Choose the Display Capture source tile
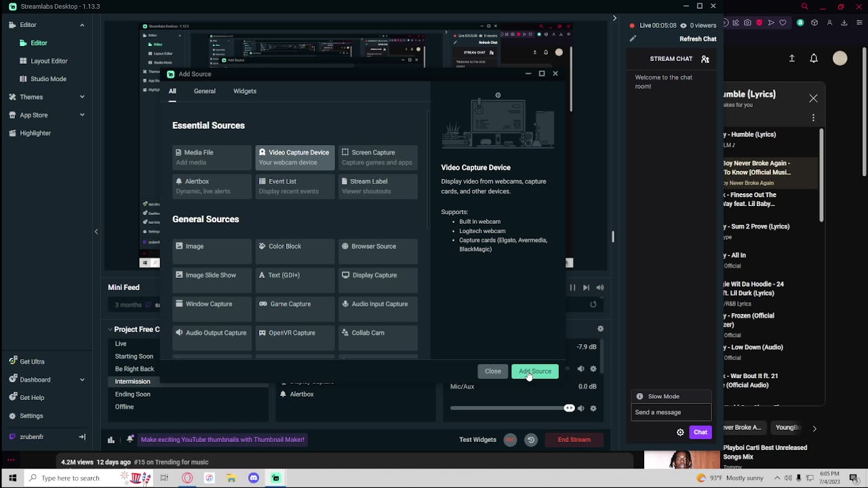Screen dimensions: 868x488 (x=378, y=281)
